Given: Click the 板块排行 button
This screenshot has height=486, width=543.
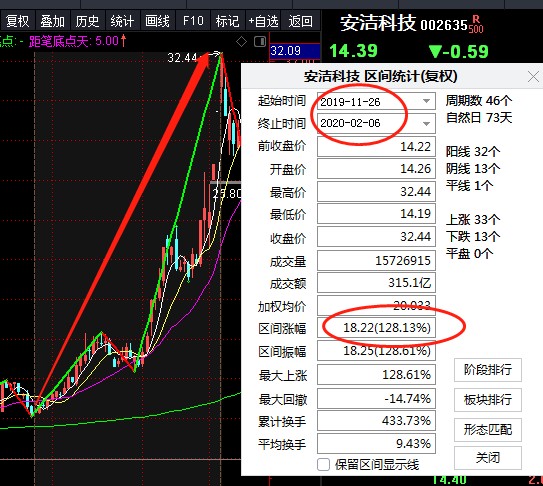Looking at the screenshot, I should (x=488, y=400).
